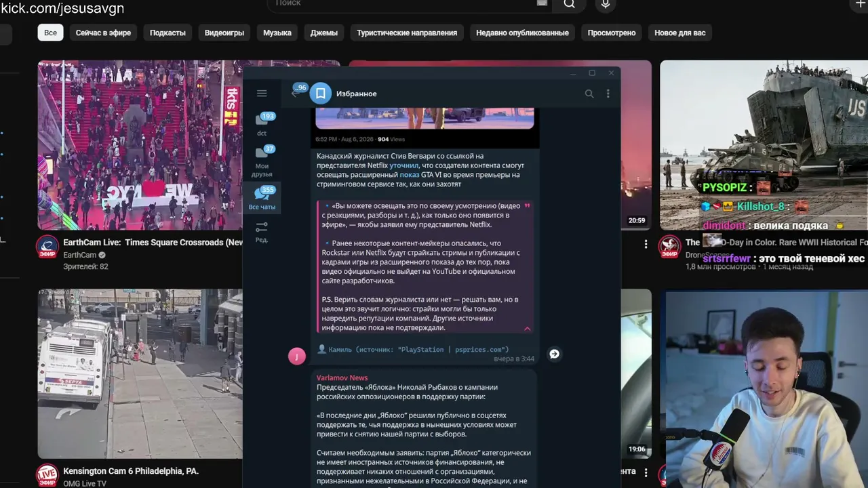Open the DroneScapes channel avatar
868x488 pixels.
[669, 247]
